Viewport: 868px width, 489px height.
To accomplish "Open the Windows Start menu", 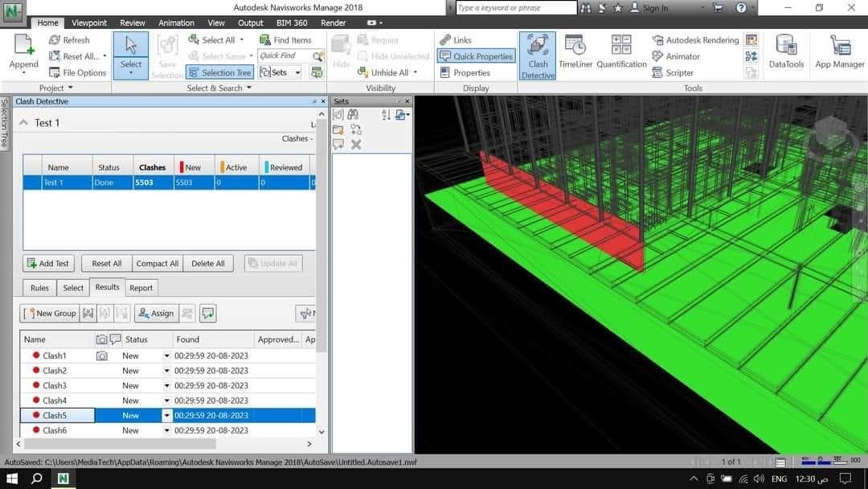I will tap(11, 479).
